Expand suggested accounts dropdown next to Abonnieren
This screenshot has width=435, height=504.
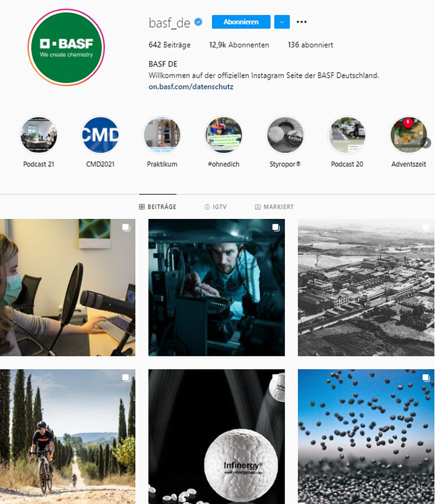point(282,22)
